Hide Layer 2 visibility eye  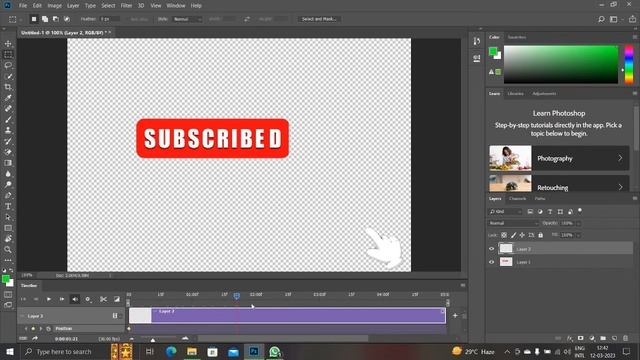pos(491,249)
